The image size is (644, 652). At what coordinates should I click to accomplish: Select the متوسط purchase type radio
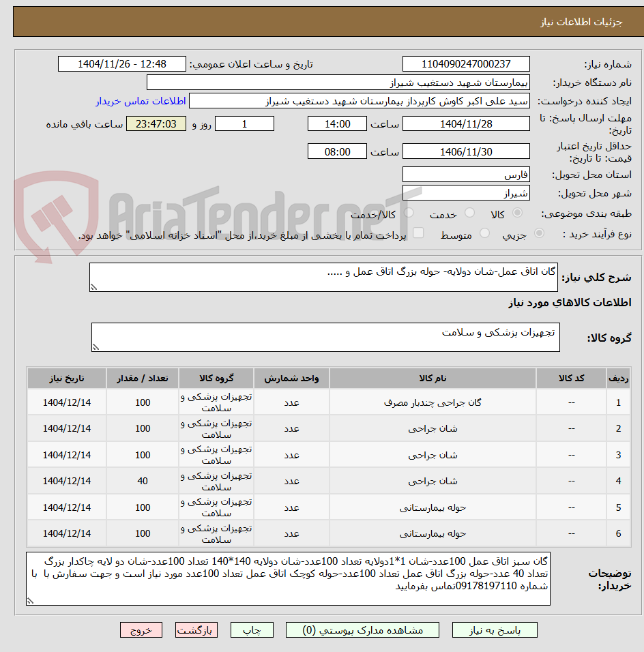pos(484,233)
